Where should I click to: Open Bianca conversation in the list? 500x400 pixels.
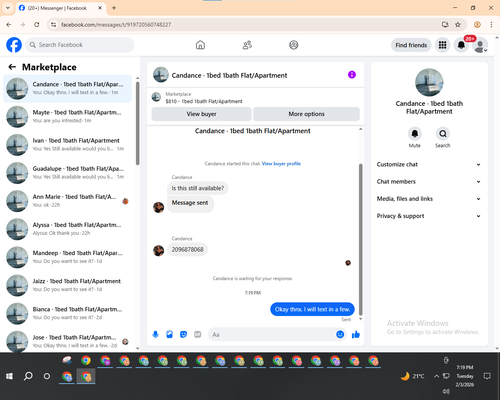67,313
